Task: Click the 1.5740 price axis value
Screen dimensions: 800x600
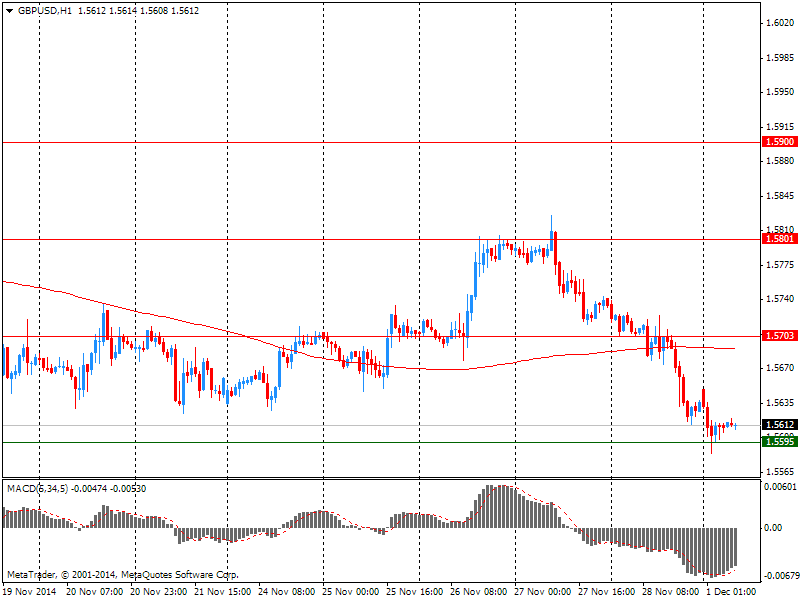Action: click(780, 299)
